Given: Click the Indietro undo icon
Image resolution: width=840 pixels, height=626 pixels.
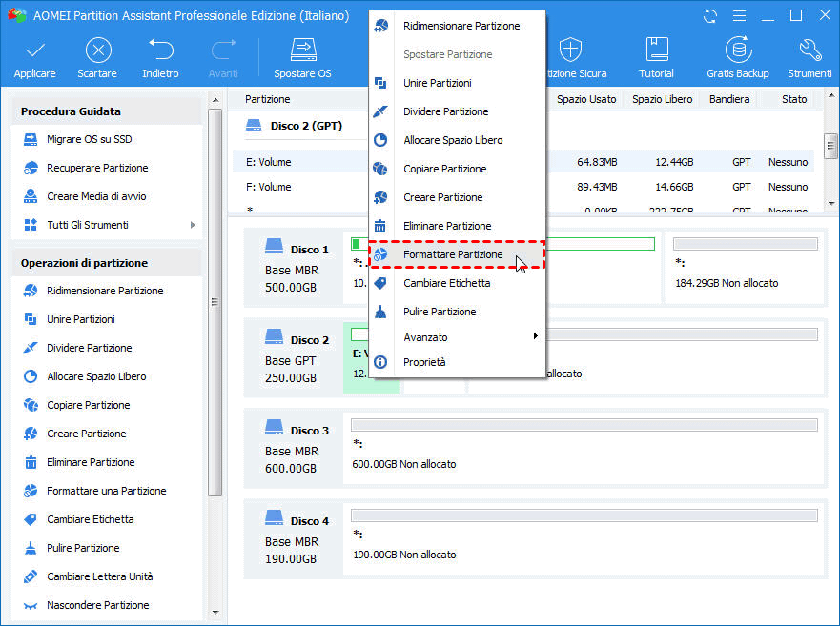Looking at the screenshot, I should 160,57.
